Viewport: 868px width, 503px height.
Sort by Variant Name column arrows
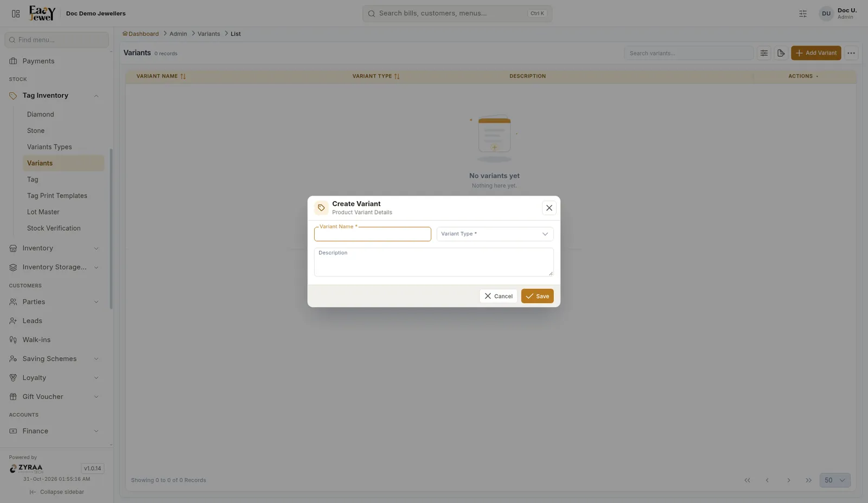[x=183, y=76]
